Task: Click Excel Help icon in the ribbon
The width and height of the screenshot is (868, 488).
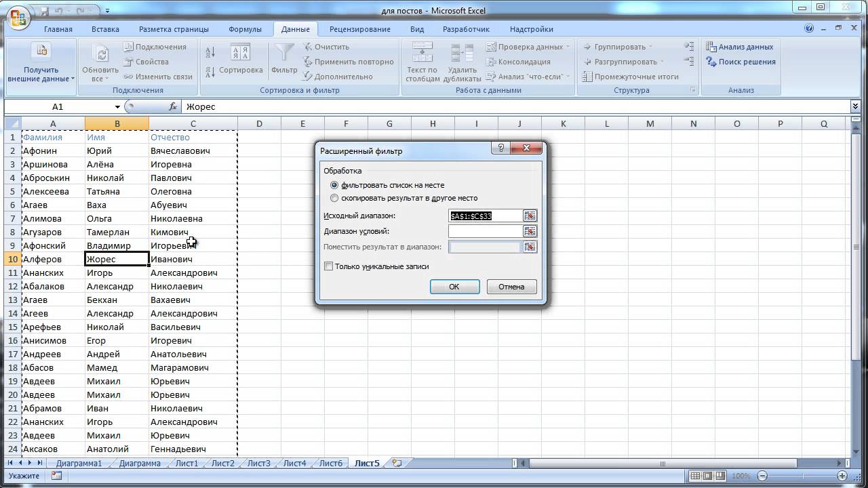Action: tap(809, 28)
